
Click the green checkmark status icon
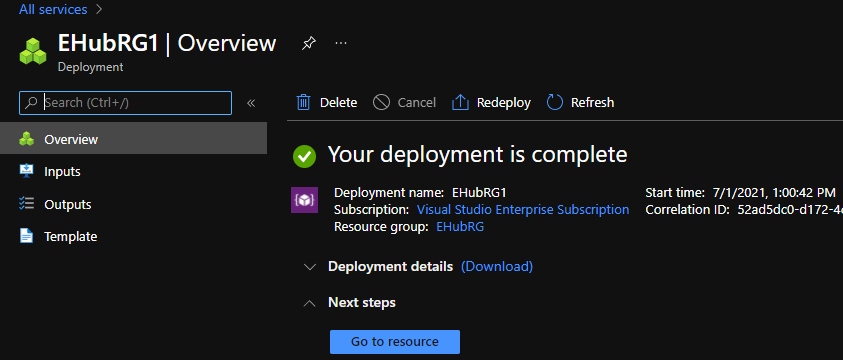(x=304, y=156)
